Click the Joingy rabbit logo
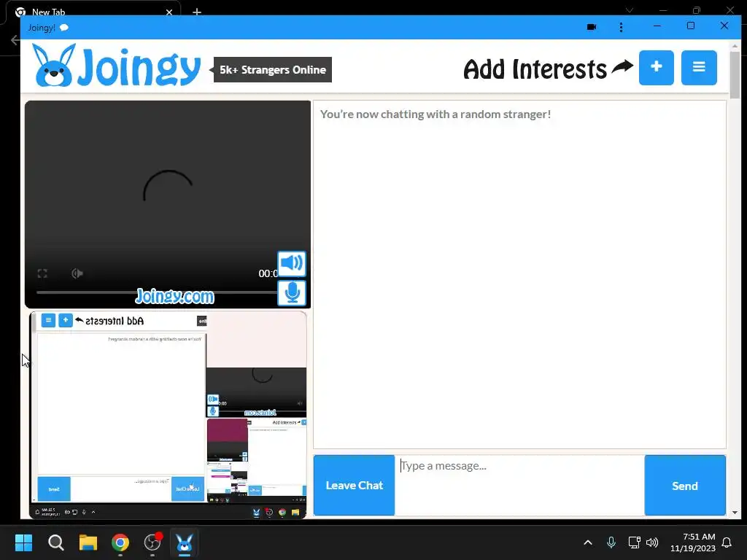The image size is (747, 560). [x=116, y=66]
